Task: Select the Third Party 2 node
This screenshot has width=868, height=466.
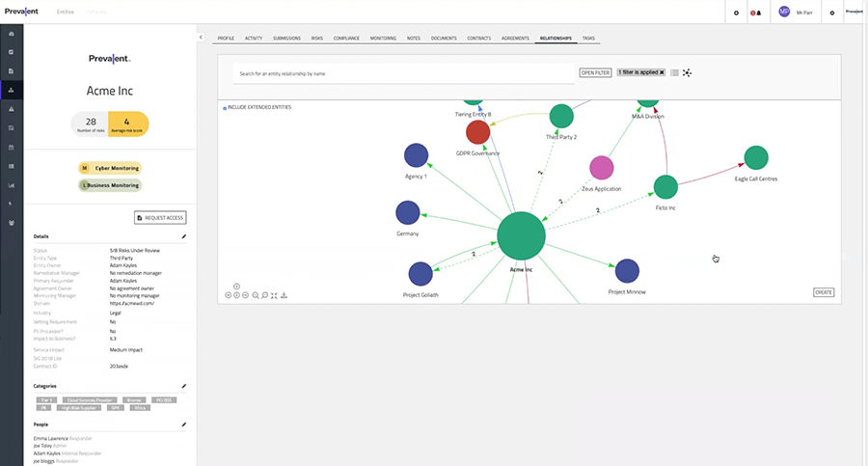Action: pyautogui.click(x=561, y=117)
